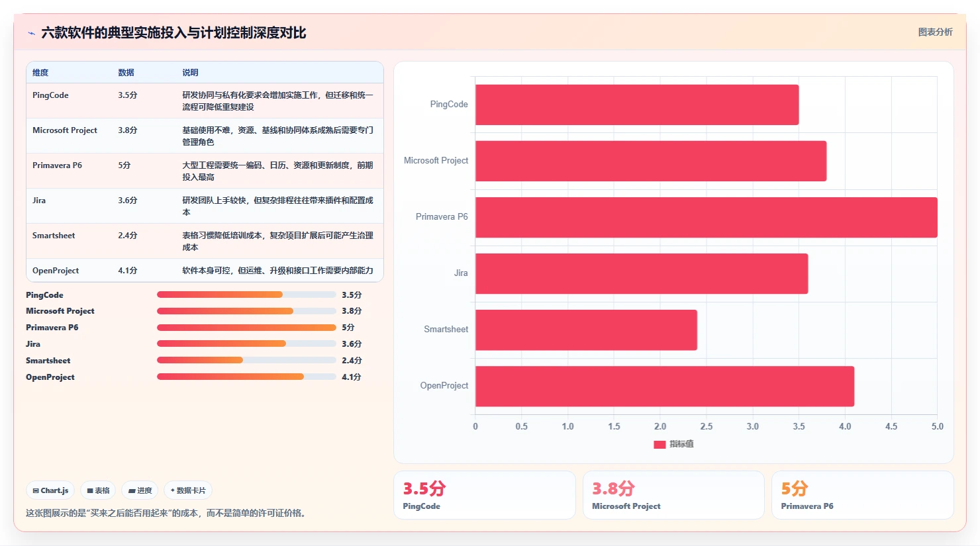Screen dimensions: 980x546
Task: Click the 2.4分 value in the table
Action: 128,236
